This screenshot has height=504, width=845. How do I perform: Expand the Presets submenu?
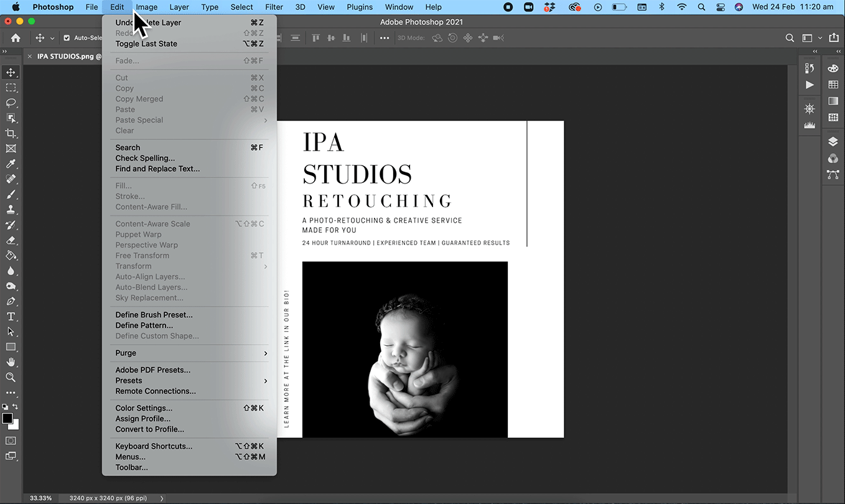(x=189, y=381)
